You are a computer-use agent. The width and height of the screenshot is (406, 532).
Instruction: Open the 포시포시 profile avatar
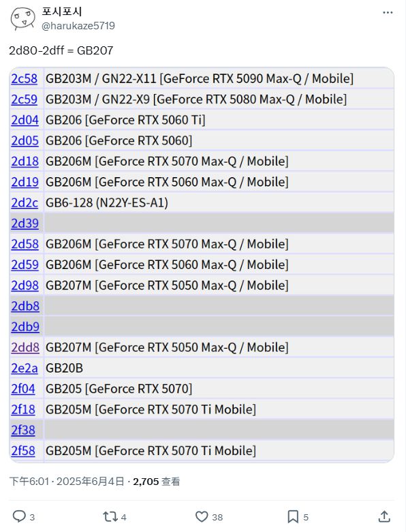(x=22, y=18)
